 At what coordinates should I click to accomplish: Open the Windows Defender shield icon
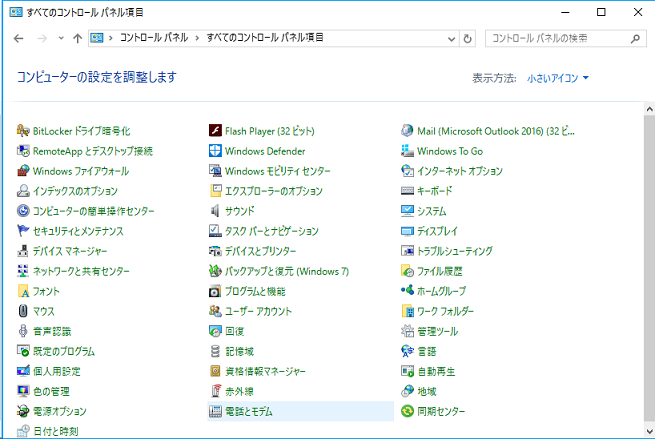click(215, 151)
